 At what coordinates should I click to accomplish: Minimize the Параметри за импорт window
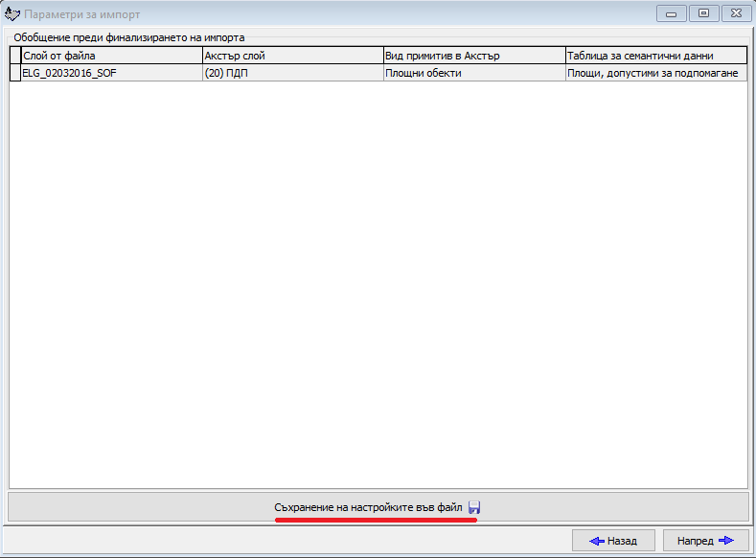[x=674, y=13]
